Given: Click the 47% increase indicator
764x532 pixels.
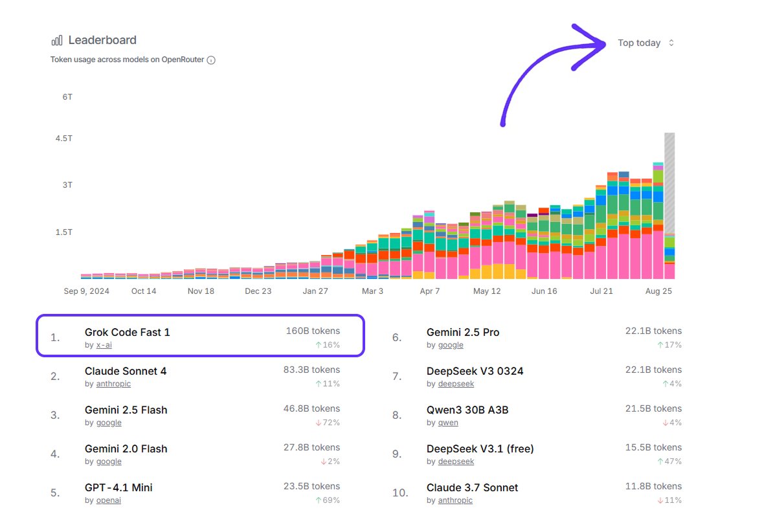Looking at the screenshot, I should tap(669, 461).
